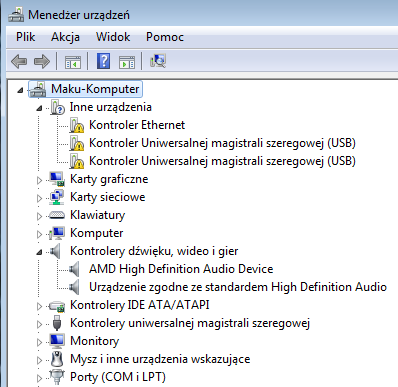
Task: Open the Widok menu
Action: pos(113,37)
